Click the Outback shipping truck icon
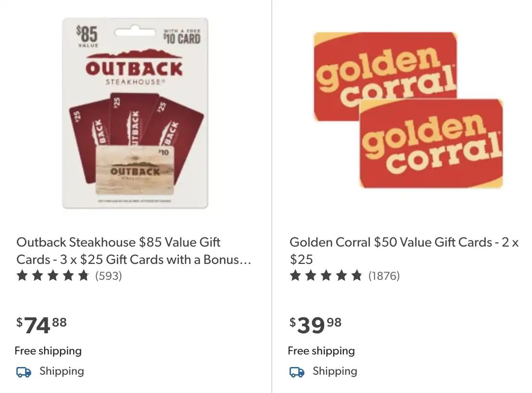This screenshot has height=393, width=532. pyautogui.click(x=24, y=372)
